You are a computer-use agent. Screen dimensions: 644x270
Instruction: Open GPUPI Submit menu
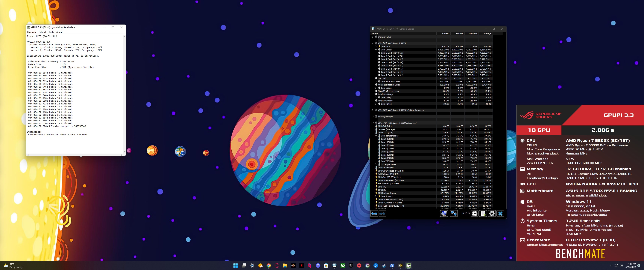coord(42,32)
